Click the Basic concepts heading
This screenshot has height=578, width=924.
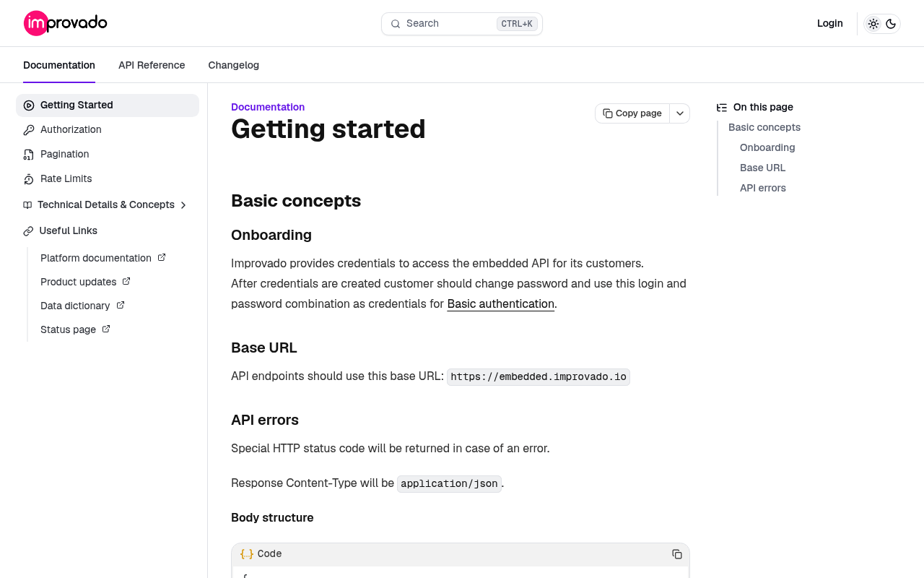click(296, 201)
